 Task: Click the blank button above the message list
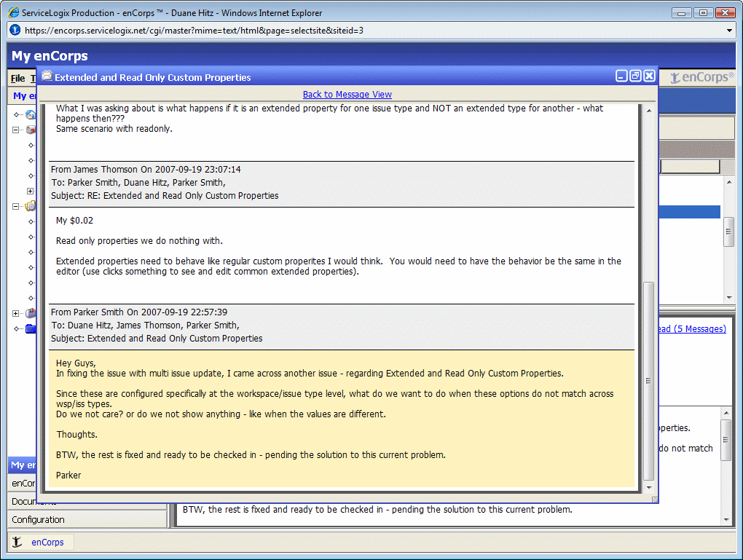coord(690,166)
